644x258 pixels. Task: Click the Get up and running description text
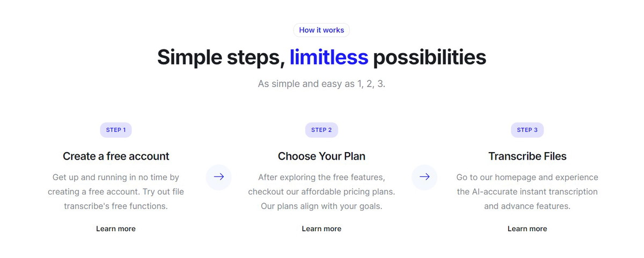[116, 191]
